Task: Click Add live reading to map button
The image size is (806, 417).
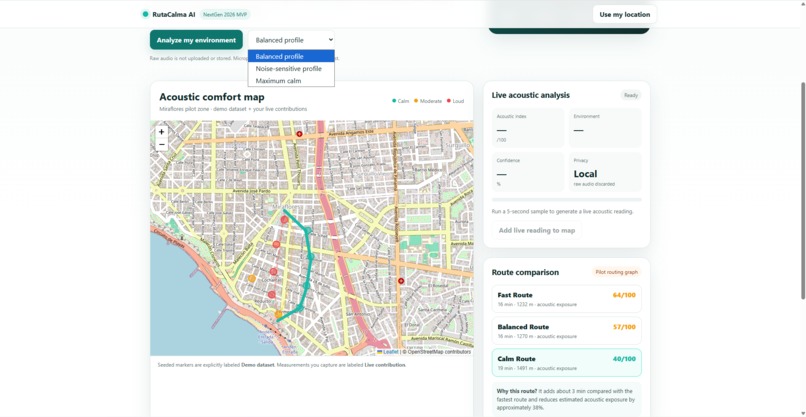Action: tap(537, 230)
